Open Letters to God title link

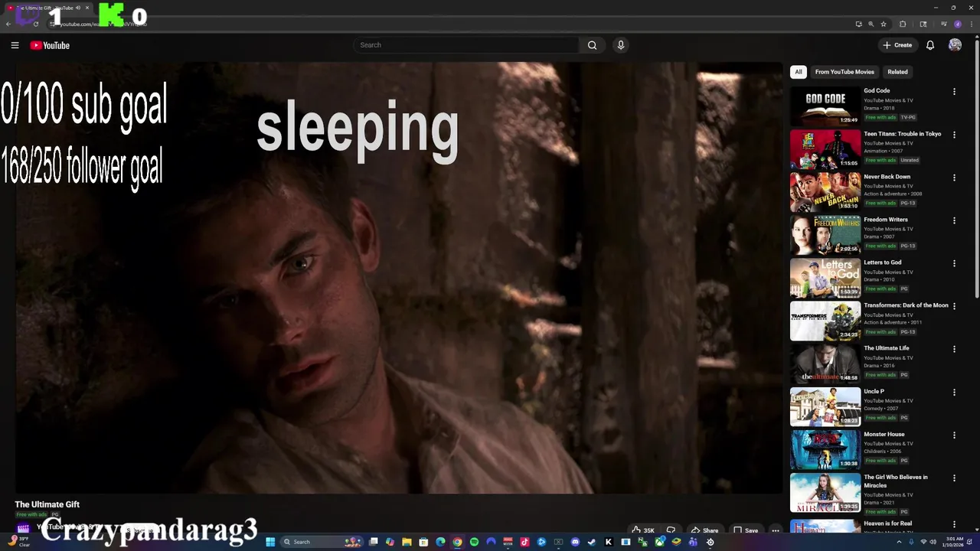pos(883,262)
